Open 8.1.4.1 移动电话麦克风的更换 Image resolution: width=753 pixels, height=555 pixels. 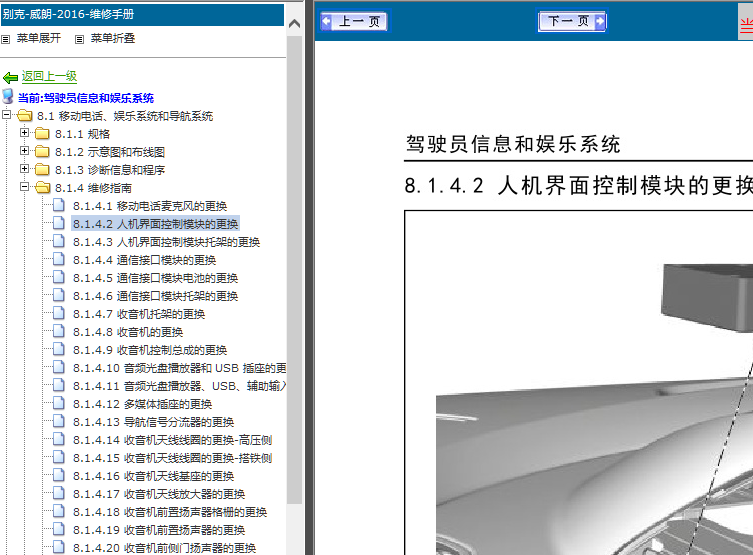150,206
